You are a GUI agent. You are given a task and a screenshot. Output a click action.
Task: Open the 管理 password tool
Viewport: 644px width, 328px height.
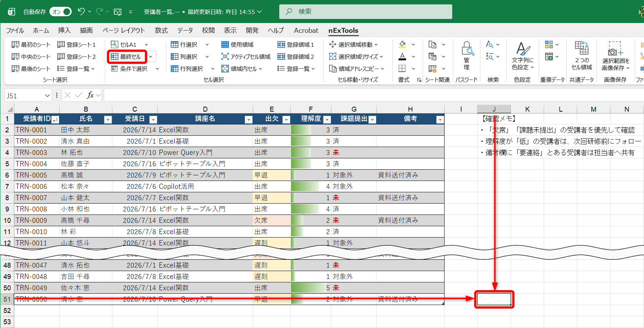pyautogui.click(x=467, y=56)
